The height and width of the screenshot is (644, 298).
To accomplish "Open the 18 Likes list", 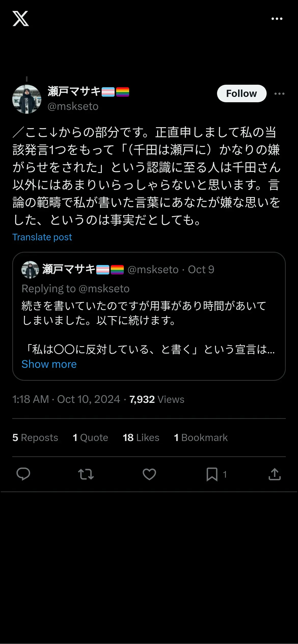I will [141, 438].
